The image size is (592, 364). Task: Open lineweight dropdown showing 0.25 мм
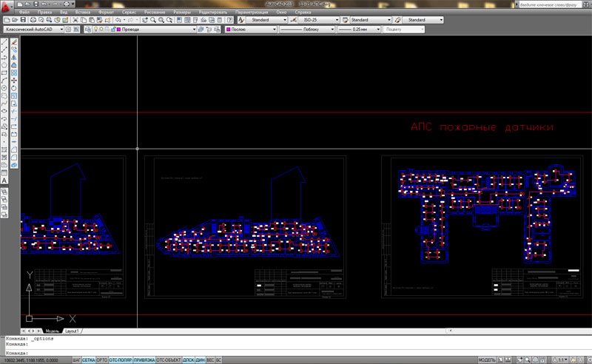point(359,29)
